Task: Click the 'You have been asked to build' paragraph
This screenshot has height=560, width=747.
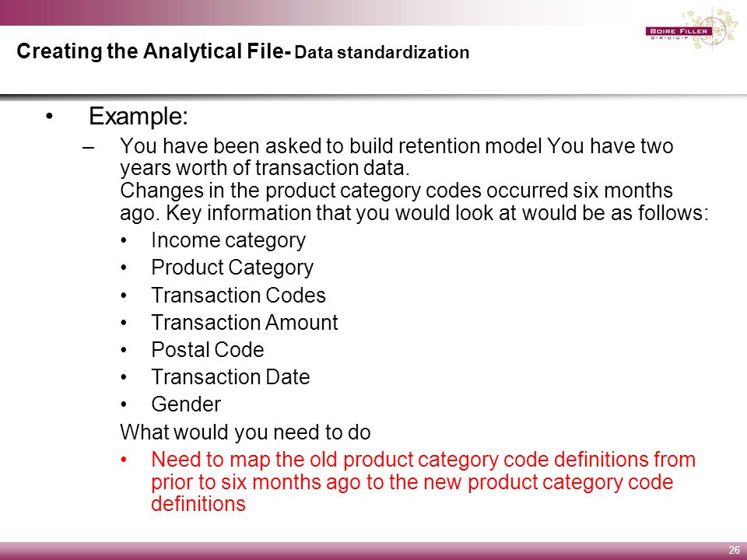Action: (396, 156)
